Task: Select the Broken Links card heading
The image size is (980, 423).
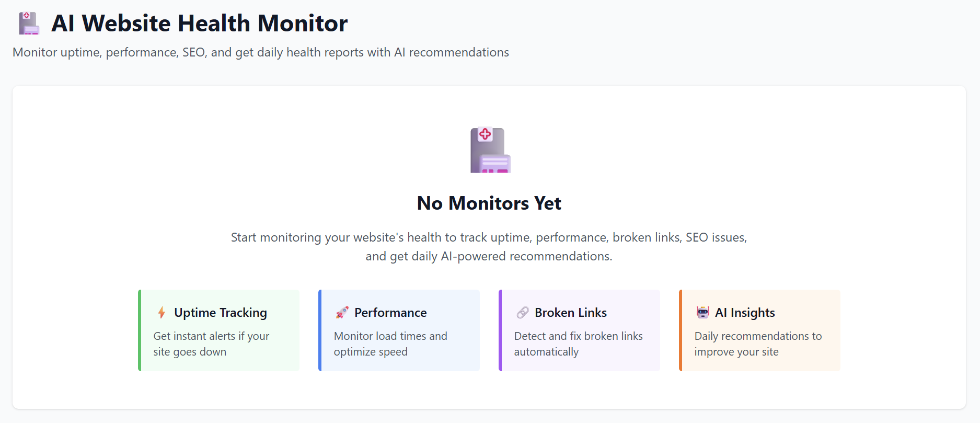Action: coord(570,313)
